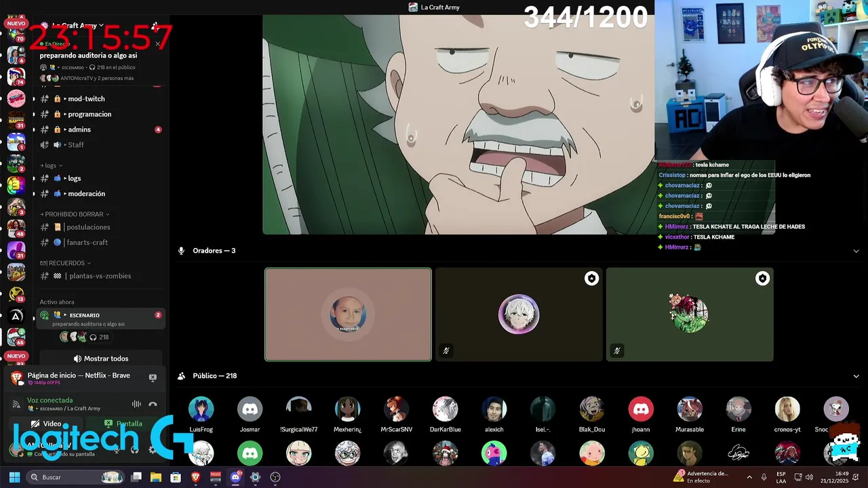The image size is (868, 488).
Task: Open Erine audience member avatar
Action: pos(738,409)
